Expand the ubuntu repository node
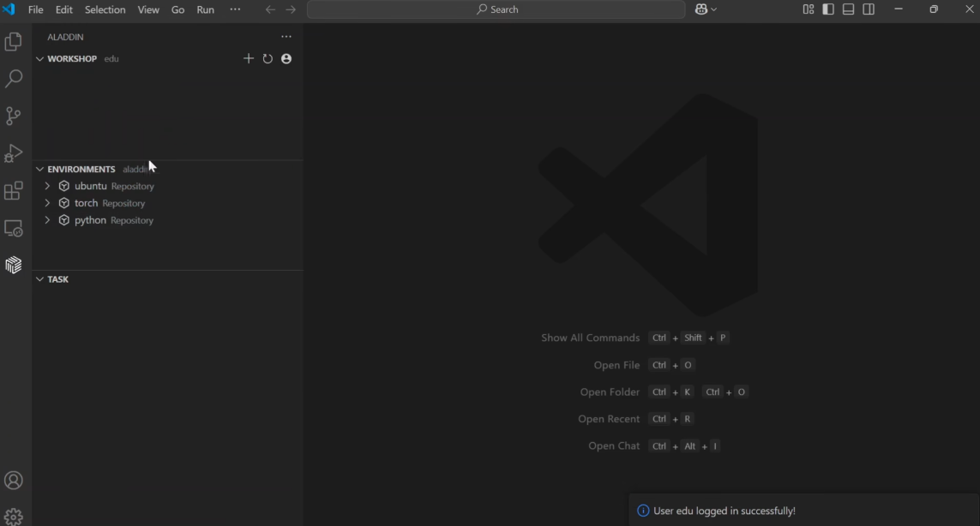Image resolution: width=980 pixels, height=526 pixels. (47, 186)
